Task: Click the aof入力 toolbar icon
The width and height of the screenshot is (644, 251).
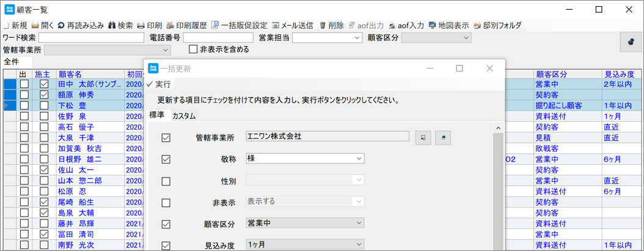Action: pyautogui.click(x=392, y=25)
